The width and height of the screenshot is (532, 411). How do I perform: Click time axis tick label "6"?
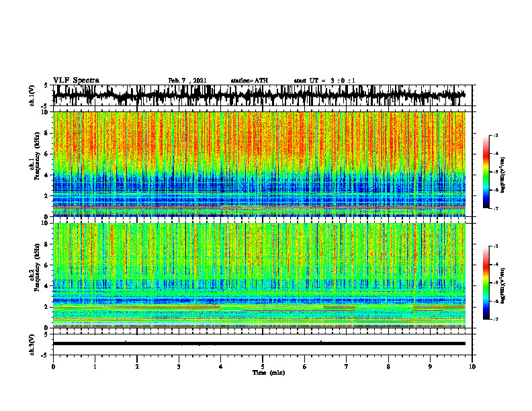pos(305,367)
